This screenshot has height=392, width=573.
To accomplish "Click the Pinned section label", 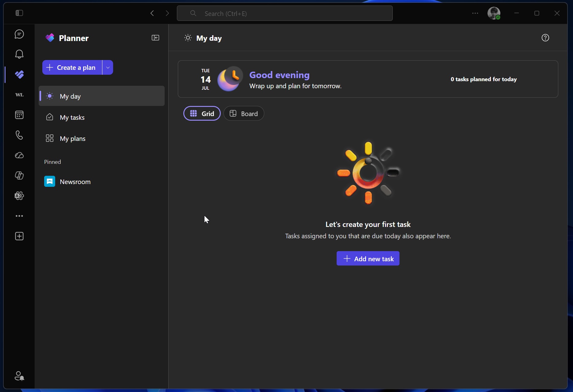I will click(x=52, y=162).
